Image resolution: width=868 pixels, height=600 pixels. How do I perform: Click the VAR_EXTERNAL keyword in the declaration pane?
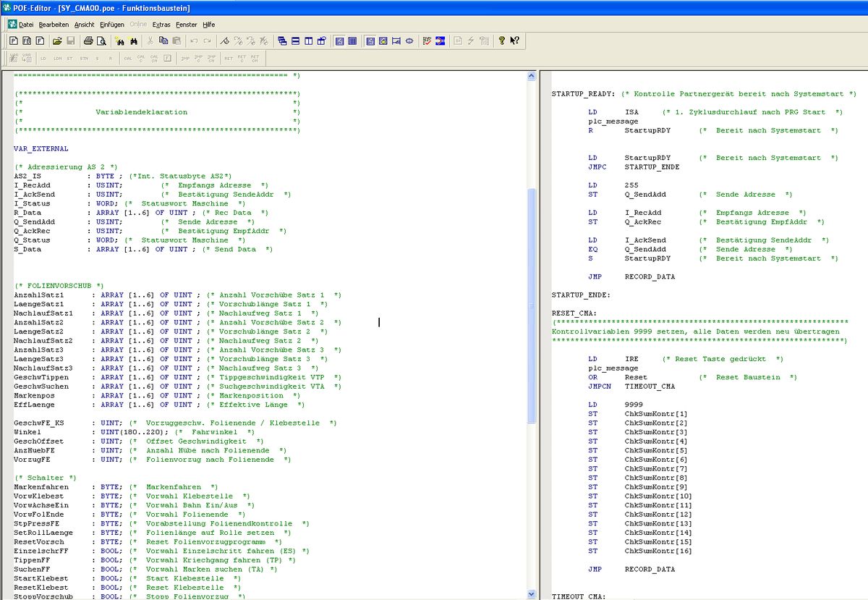[x=41, y=148]
